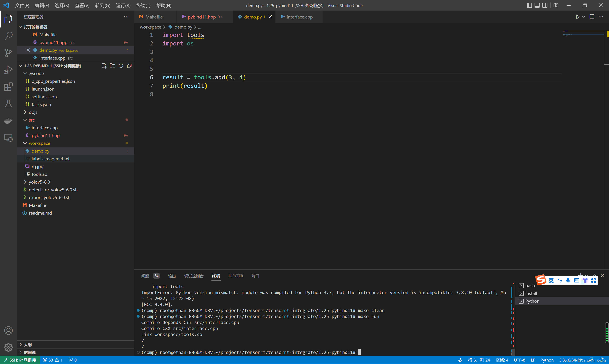This screenshot has width=609, height=364.
Task: Expand the objs folder
Action: pos(33,112)
